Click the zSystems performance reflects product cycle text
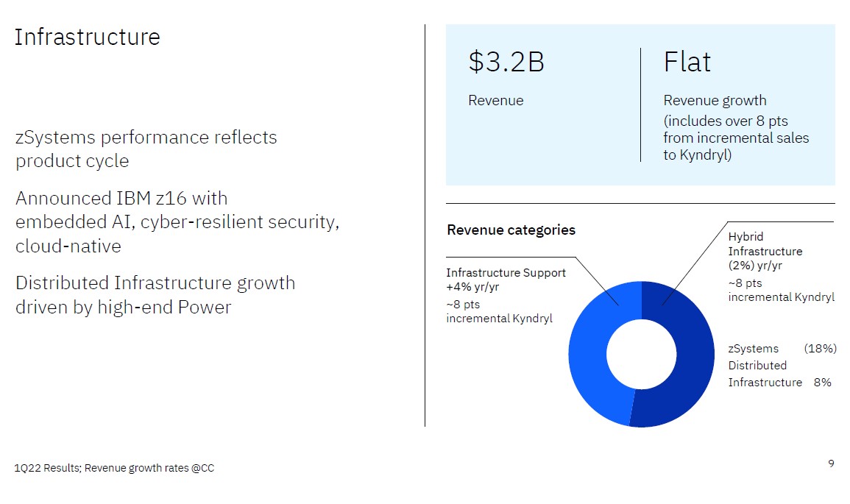Screen dimensions: 850x504 coord(146,149)
